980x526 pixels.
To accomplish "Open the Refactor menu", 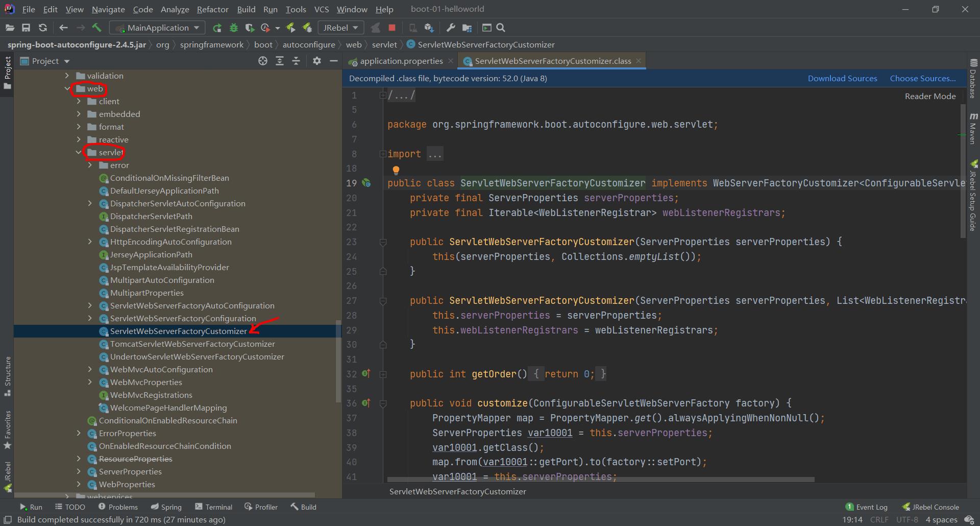I will pyautogui.click(x=212, y=9).
